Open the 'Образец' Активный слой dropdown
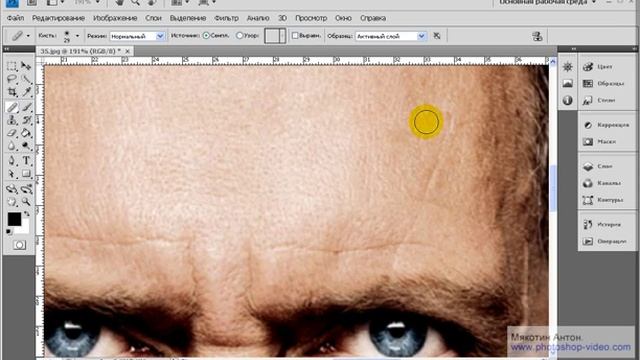This screenshot has width=640, height=360. pyautogui.click(x=391, y=36)
